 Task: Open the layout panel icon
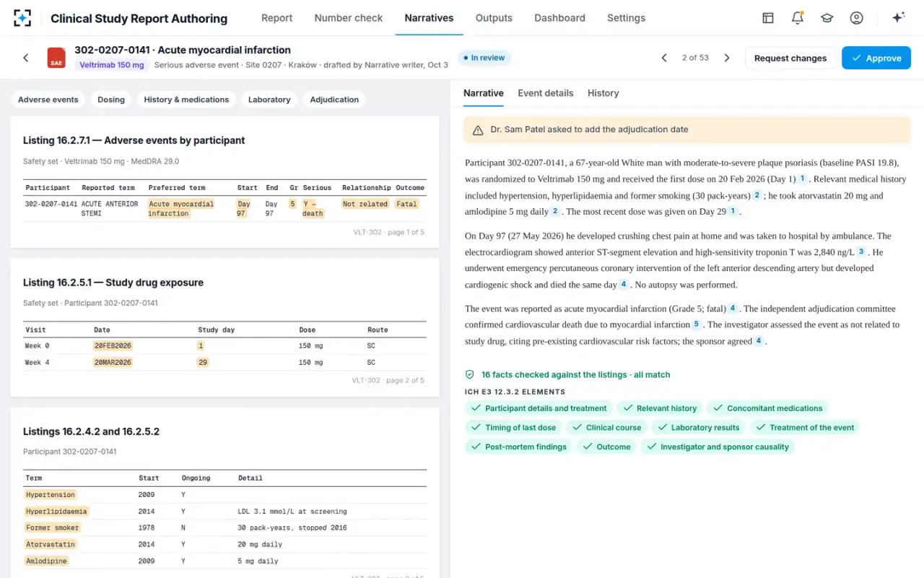(x=768, y=18)
